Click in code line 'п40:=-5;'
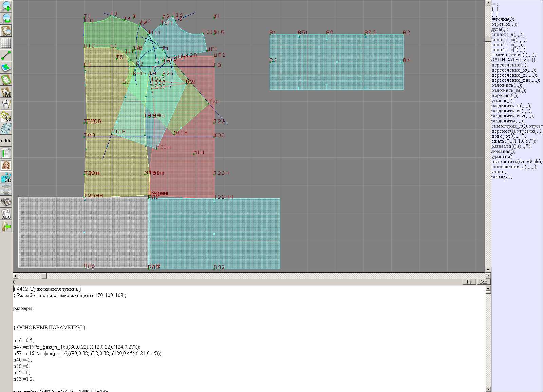Screen dimensions: 543x392 [22, 360]
